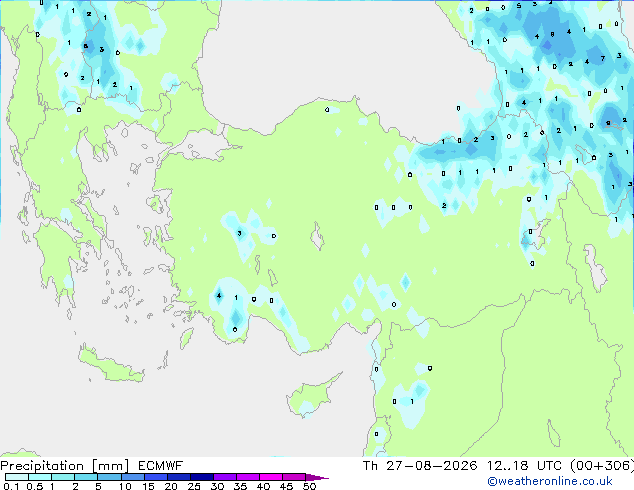Click the 'Precipitation [mm]' legend title
Image resolution: width=634 pixels, height=490 pixels.
[x=65, y=466]
